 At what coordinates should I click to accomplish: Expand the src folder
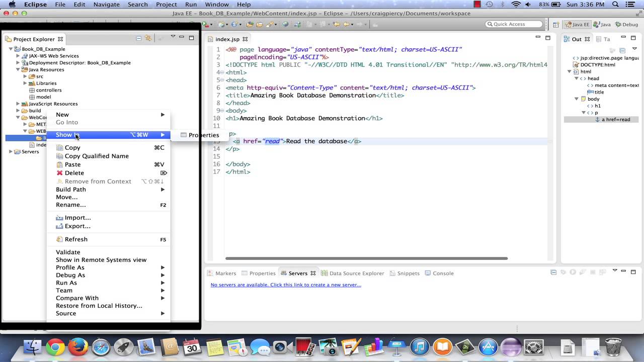[x=25, y=76]
